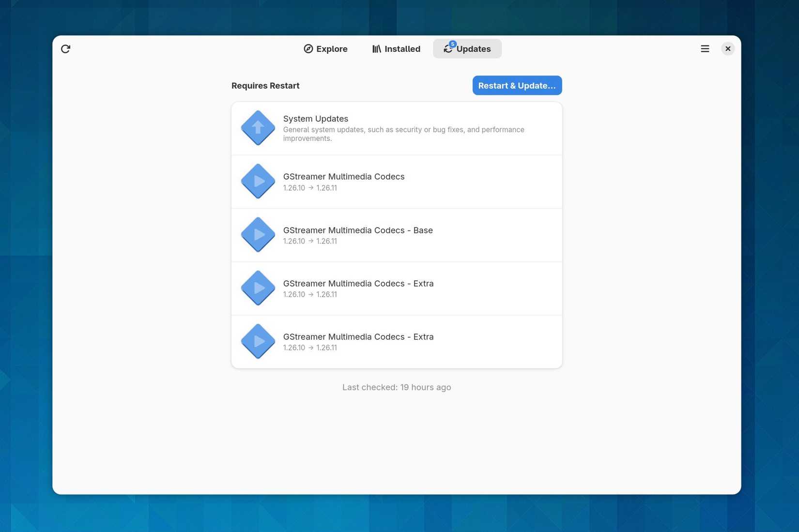
Task: Click the refresh updates icon
Action: coord(65,49)
